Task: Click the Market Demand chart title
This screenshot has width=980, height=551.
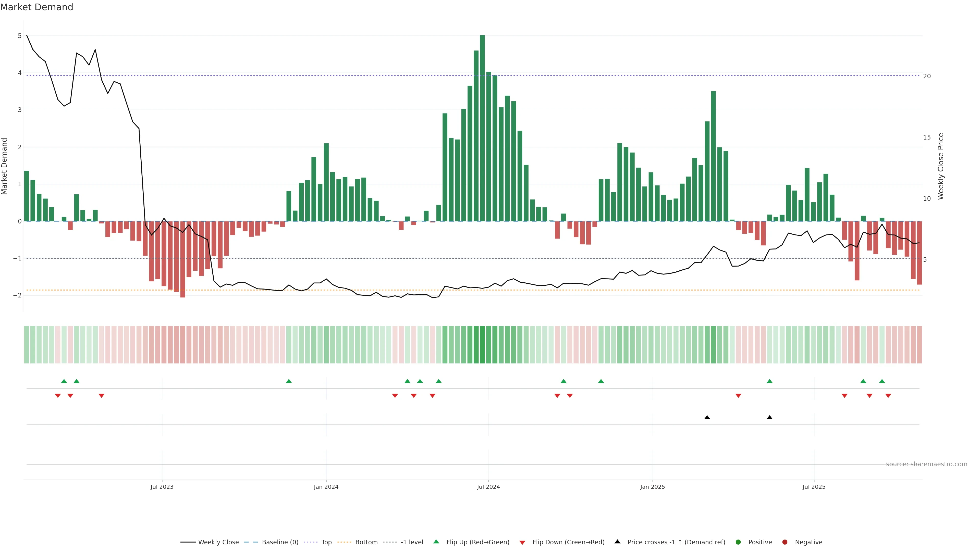Action: coord(36,7)
